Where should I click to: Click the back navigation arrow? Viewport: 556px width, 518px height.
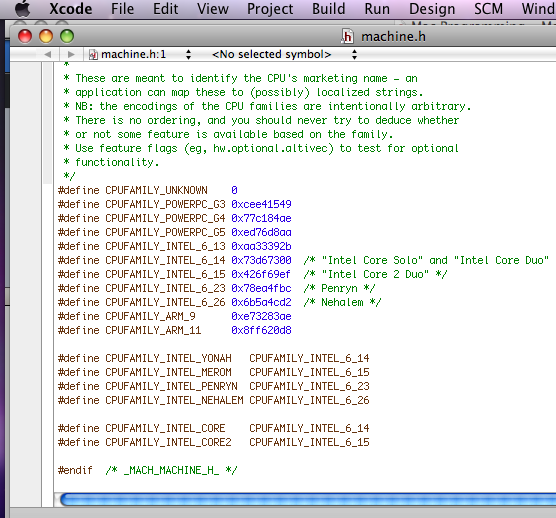48,54
